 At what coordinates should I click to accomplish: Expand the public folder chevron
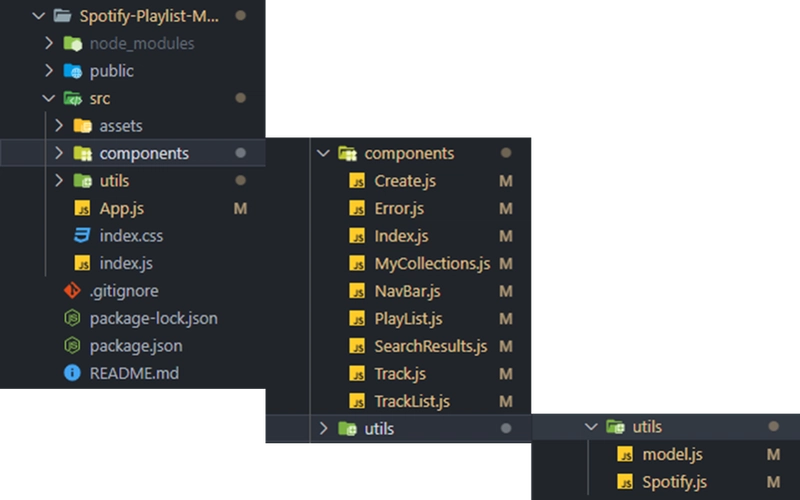point(49,71)
